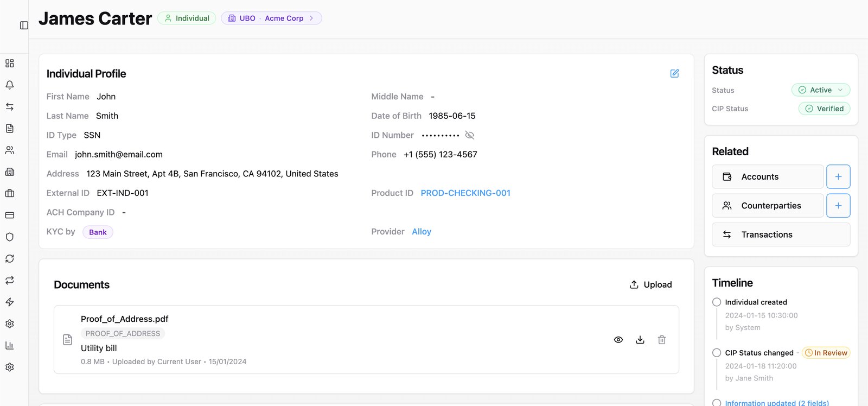Screen dimensions: 868x406
Task: Open related Accounts
Action: pos(768,177)
